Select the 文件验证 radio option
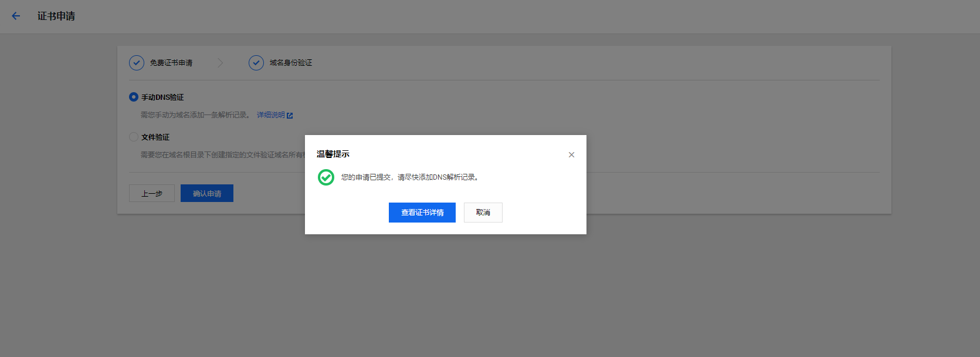Viewport: 980px width, 357px height. point(134,137)
